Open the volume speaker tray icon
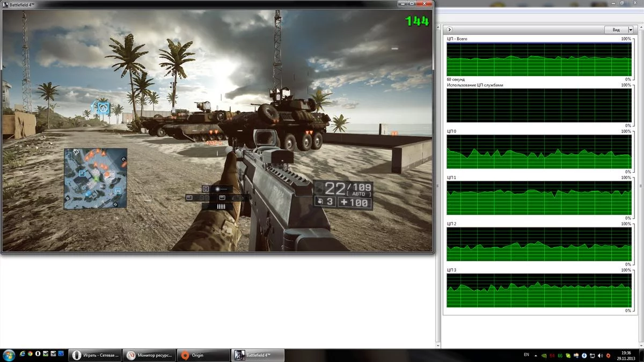Screen dimensions: 644x362 pos(600,355)
